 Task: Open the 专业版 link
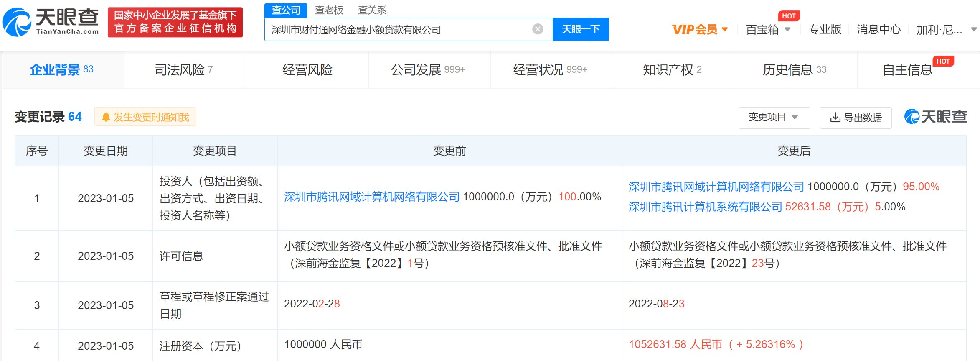pos(825,30)
